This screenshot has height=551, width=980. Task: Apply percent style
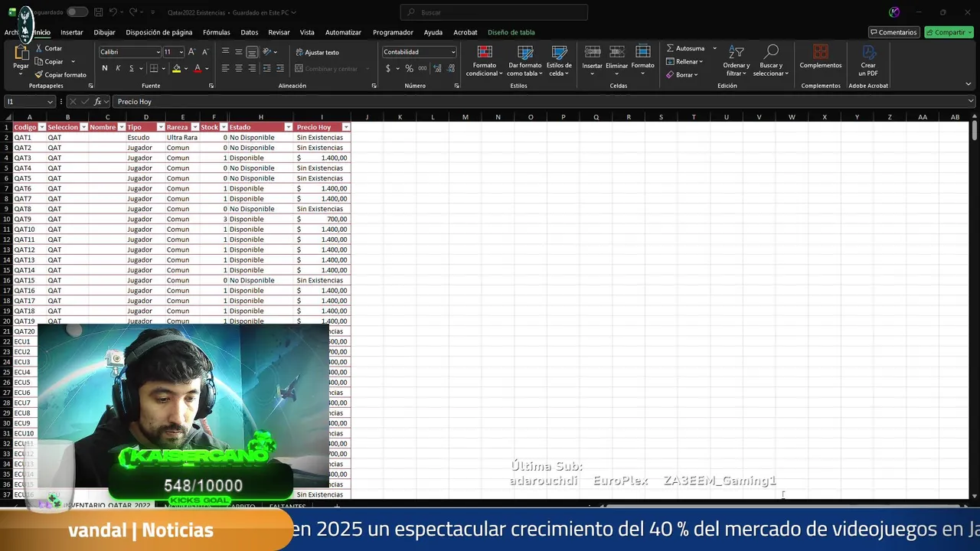tap(409, 68)
